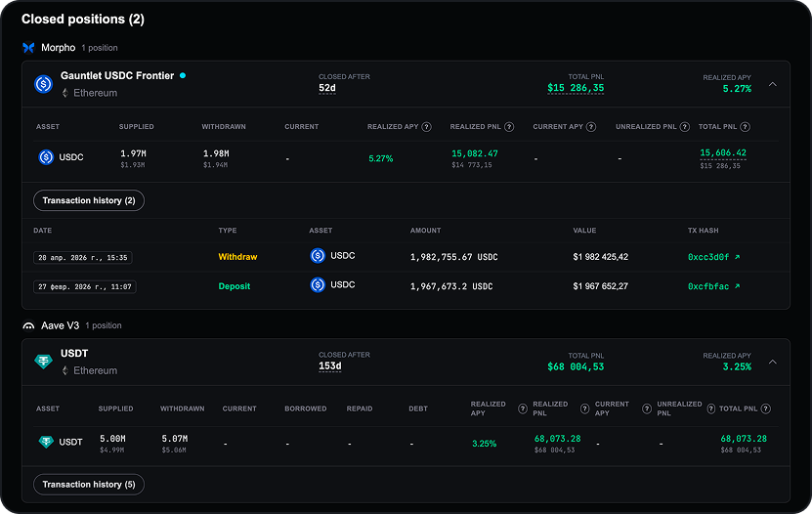Click the Gauntlet USDC Frontier position title

tap(117, 75)
